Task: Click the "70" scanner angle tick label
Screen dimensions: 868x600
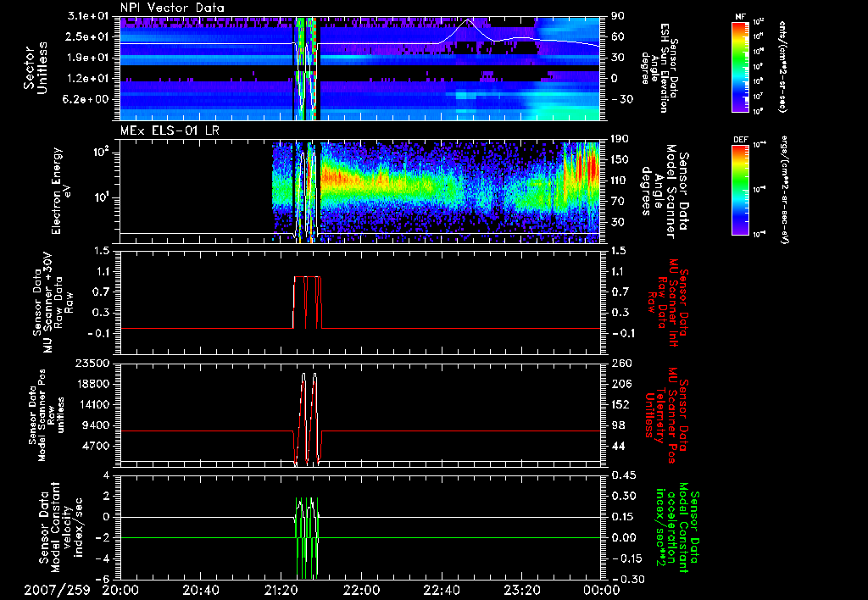Action: pyautogui.click(x=618, y=202)
